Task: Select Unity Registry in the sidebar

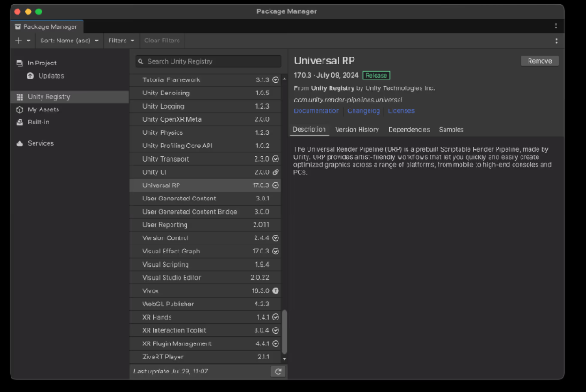Action: [x=70, y=97]
